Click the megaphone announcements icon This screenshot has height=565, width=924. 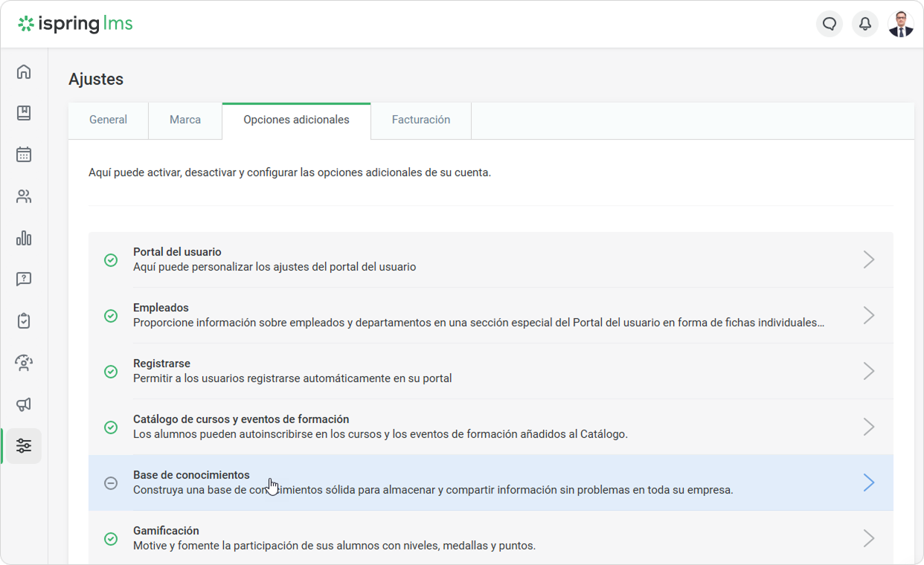(24, 404)
